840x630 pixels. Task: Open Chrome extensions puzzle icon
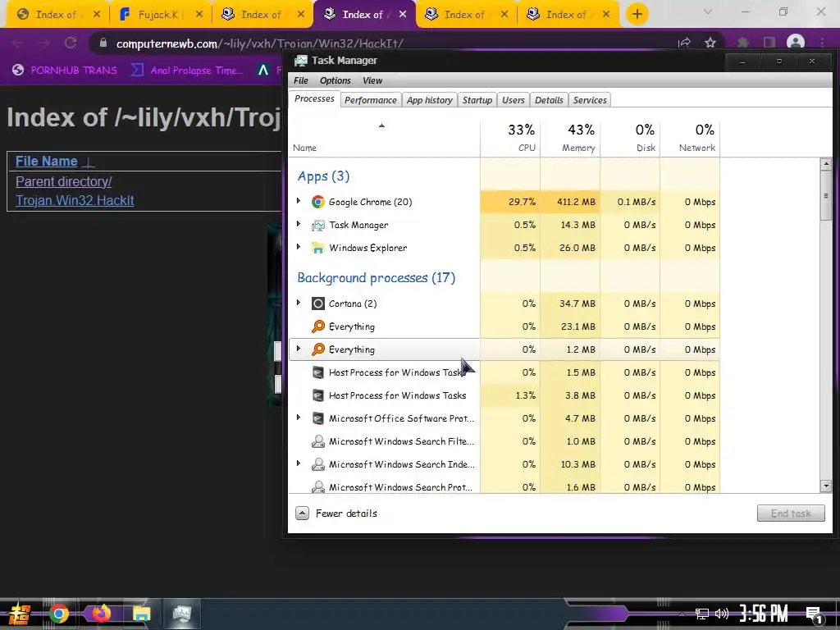[743, 43]
